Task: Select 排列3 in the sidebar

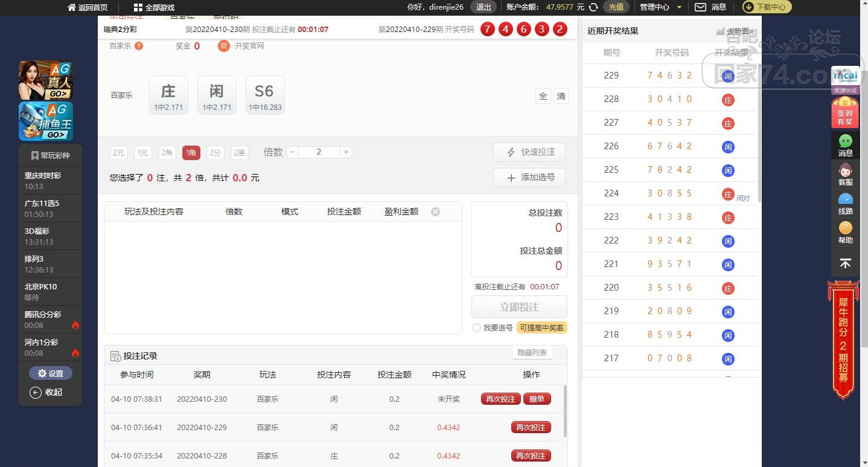Action: pos(50,264)
